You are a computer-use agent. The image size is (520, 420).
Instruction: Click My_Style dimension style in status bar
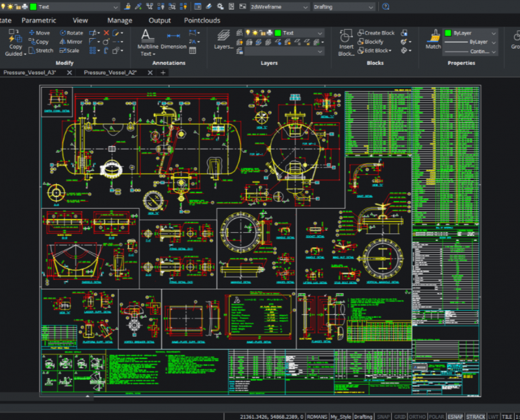click(x=341, y=417)
